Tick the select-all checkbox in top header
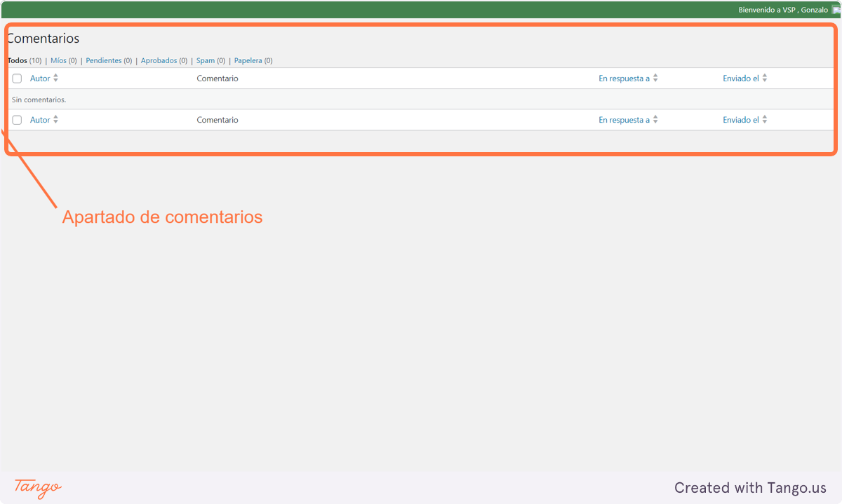842x504 pixels. 17,79
